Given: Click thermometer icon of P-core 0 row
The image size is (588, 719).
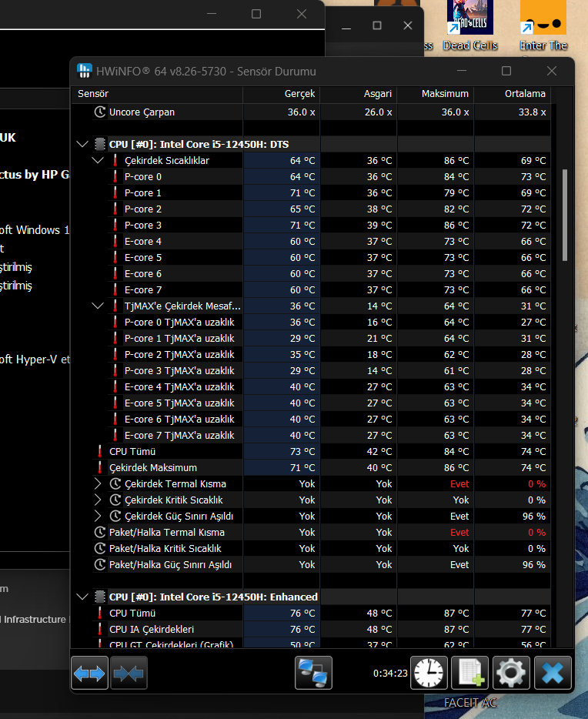Looking at the screenshot, I should [x=115, y=176].
